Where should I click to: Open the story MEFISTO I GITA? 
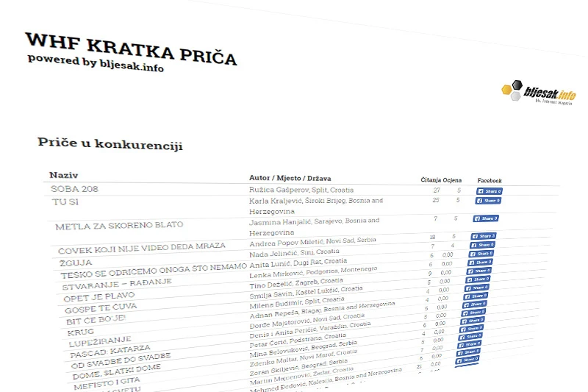(107, 383)
